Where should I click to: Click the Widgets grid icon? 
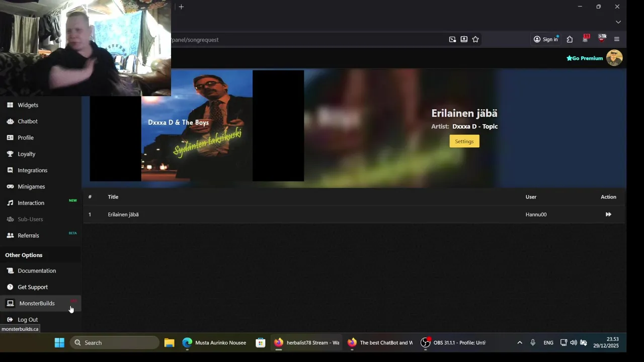point(10,105)
